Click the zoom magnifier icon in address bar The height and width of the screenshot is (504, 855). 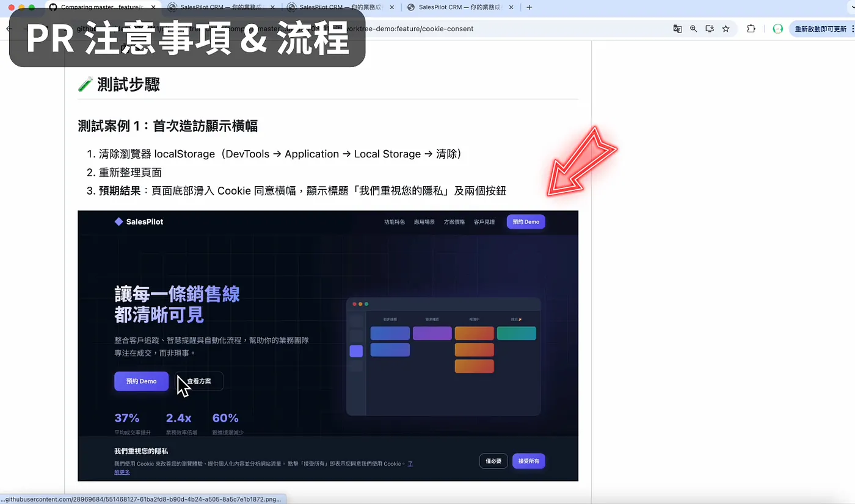click(x=694, y=29)
